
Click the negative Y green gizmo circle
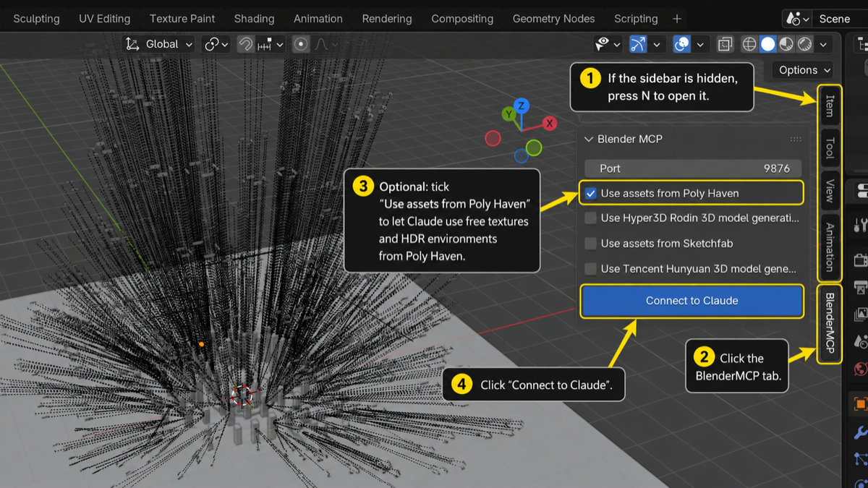tap(534, 148)
